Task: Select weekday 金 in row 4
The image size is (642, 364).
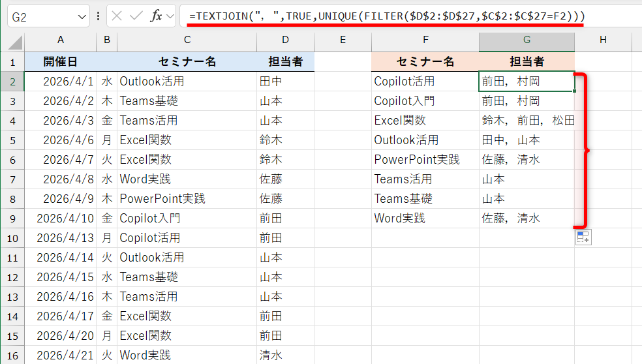Action: click(107, 121)
